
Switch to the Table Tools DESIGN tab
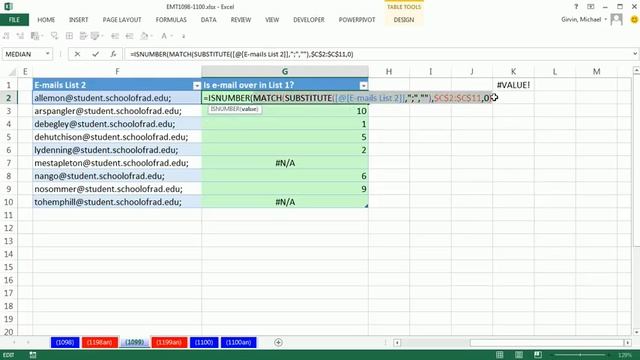pos(404,20)
